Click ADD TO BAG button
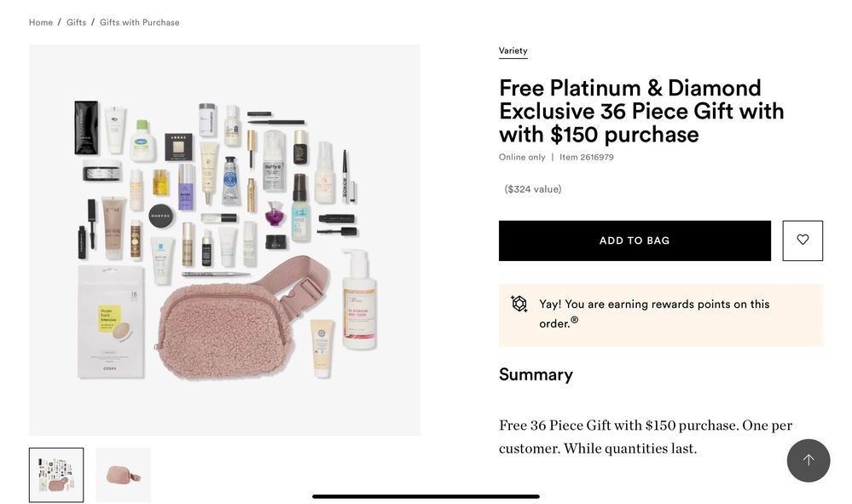852x504 pixels. [x=635, y=240]
